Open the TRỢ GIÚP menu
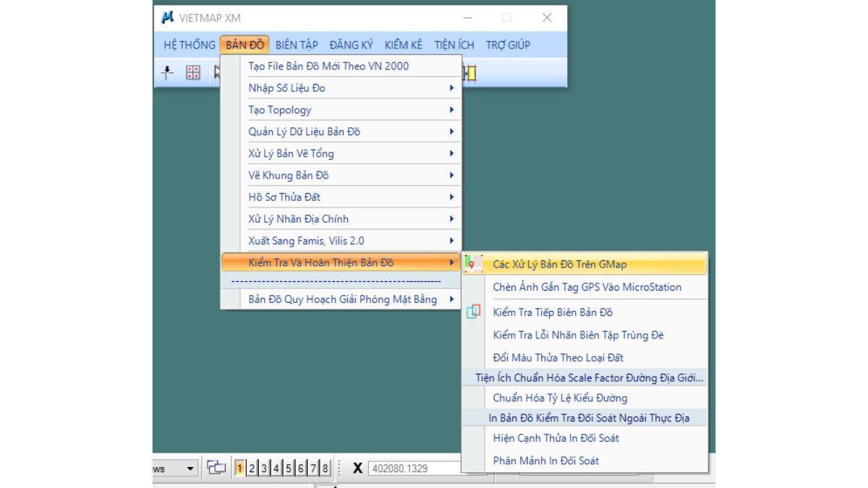 pyautogui.click(x=508, y=45)
